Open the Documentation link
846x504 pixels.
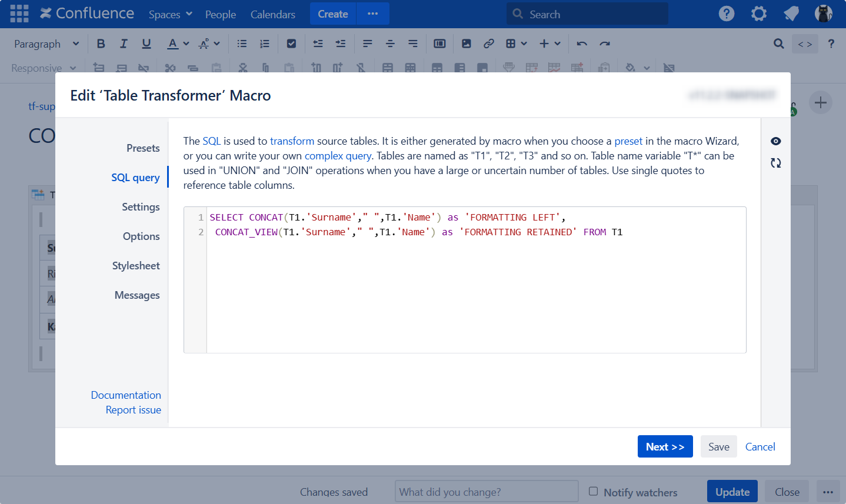click(x=126, y=395)
